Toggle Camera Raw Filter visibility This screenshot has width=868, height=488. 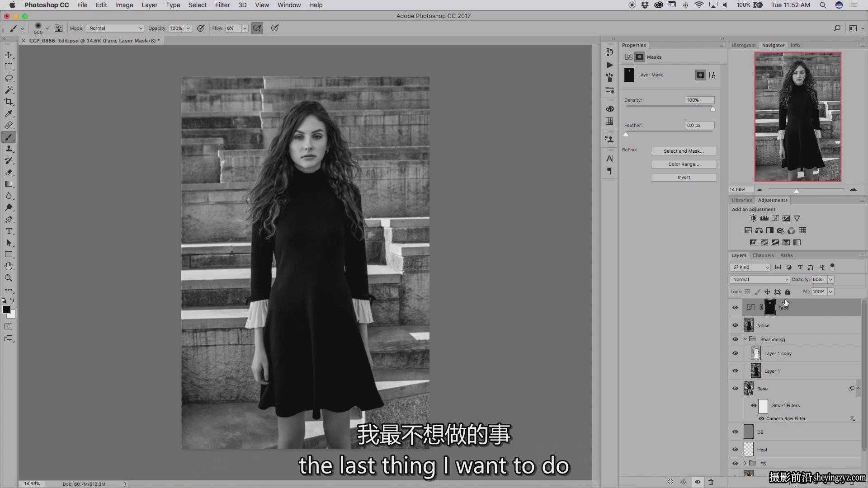(x=761, y=418)
